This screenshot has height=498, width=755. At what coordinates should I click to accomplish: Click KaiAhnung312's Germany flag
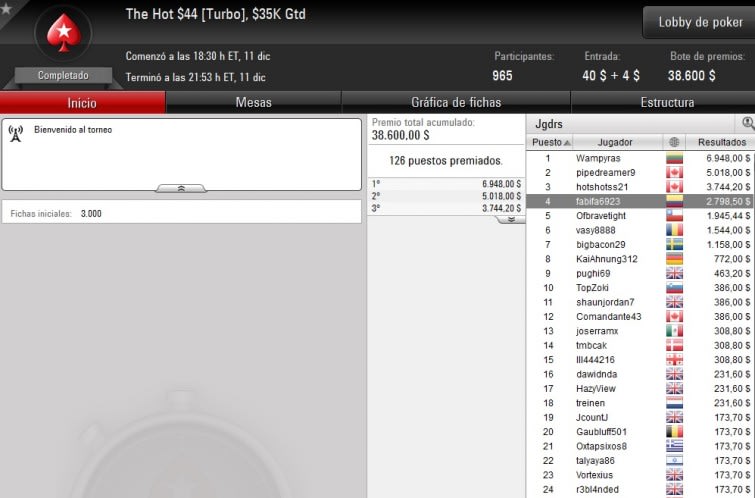click(675, 259)
